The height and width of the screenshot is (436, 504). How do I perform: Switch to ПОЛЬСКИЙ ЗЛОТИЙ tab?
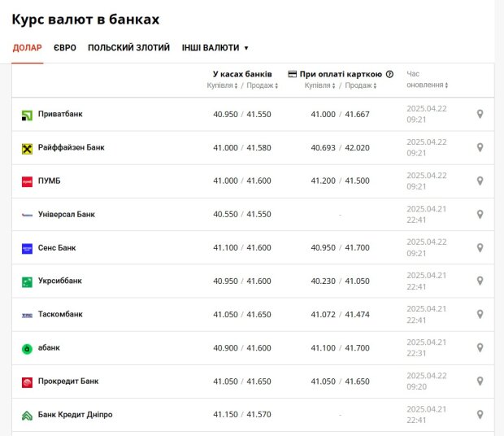129,48
